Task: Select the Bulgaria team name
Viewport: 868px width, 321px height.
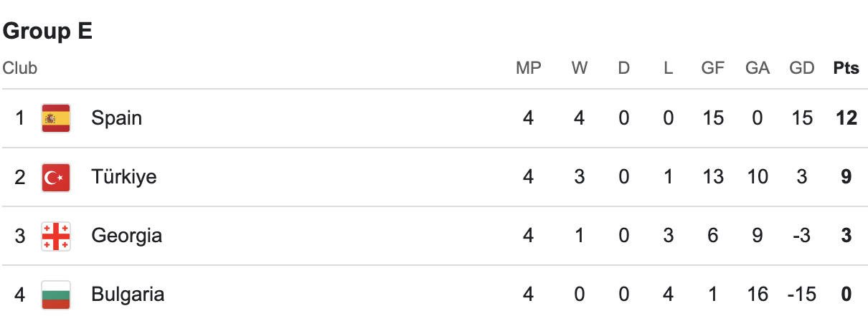Action: point(128,294)
